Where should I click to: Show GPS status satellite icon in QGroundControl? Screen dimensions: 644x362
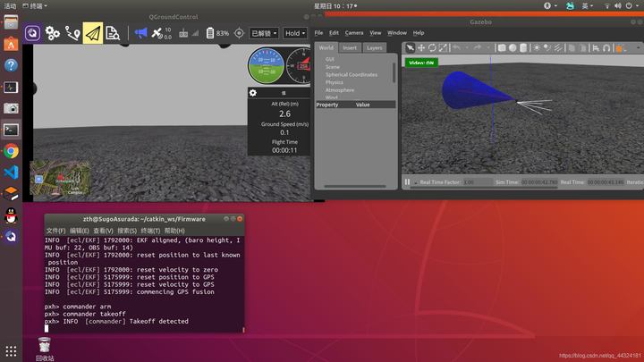click(157, 33)
